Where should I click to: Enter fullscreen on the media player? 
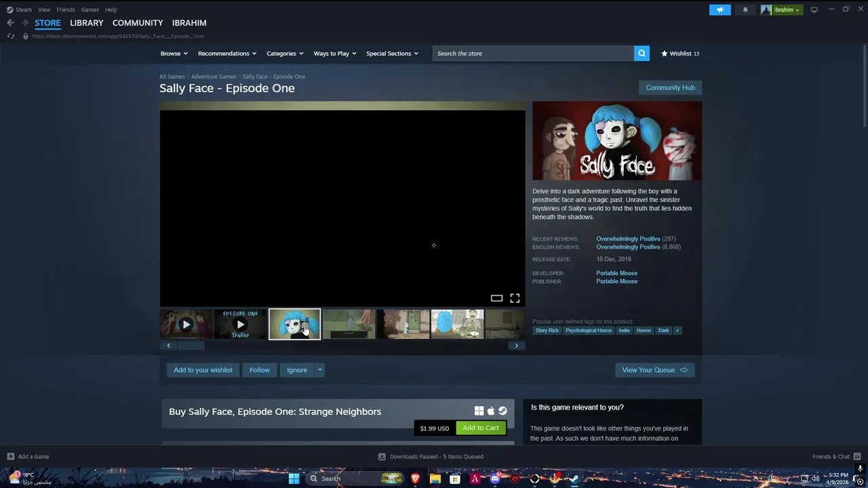click(515, 298)
